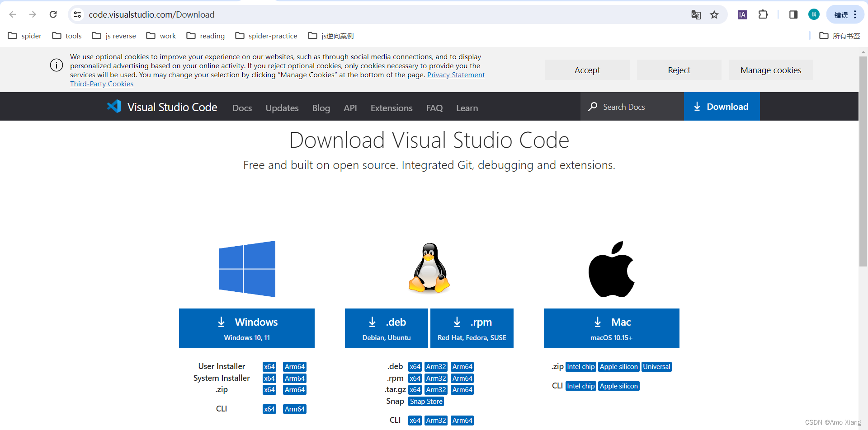The image size is (868, 430).
Task: Select Windows CLI x64 link
Action: (x=269, y=409)
